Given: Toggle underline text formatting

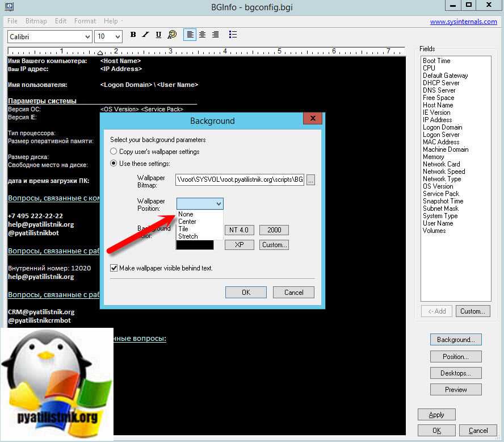Looking at the screenshot, I should 158,35.
